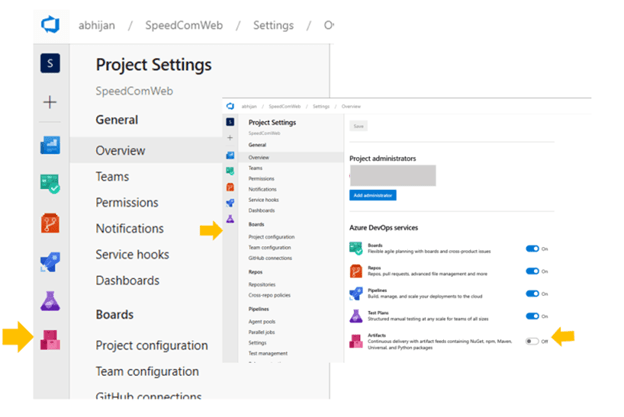Click the Azure DevOps logo in the large header

(50, 23)
